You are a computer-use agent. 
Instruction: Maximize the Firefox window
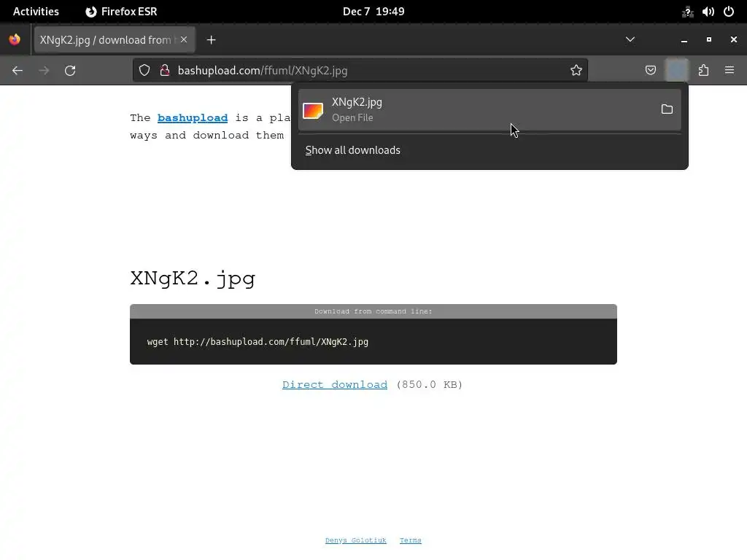point(709,39)
